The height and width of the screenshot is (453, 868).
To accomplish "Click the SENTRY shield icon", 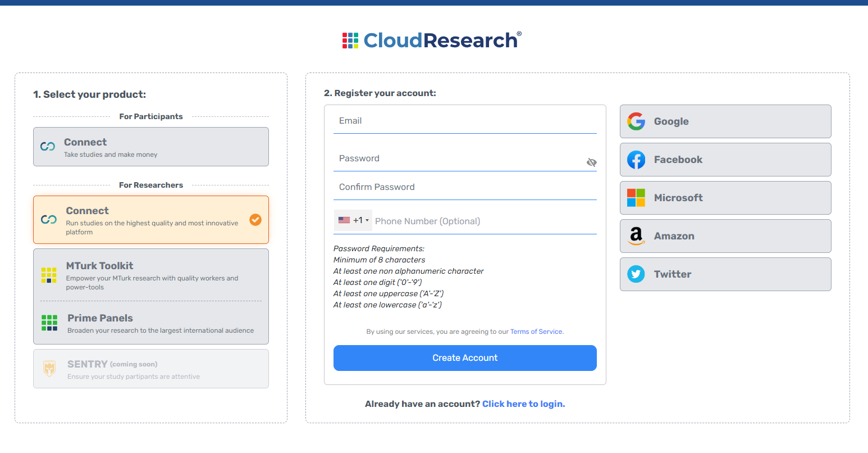I will [49, 369].
